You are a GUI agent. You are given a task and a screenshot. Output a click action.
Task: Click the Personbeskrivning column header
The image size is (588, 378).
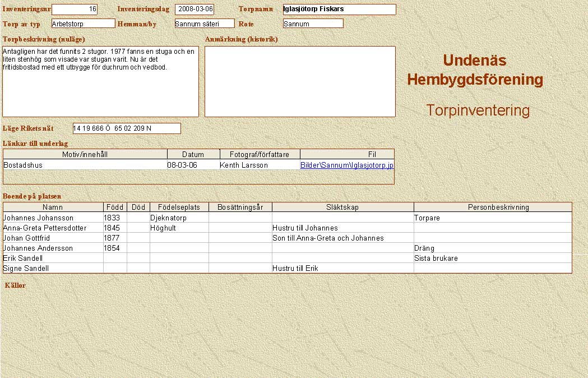point(493,208)
